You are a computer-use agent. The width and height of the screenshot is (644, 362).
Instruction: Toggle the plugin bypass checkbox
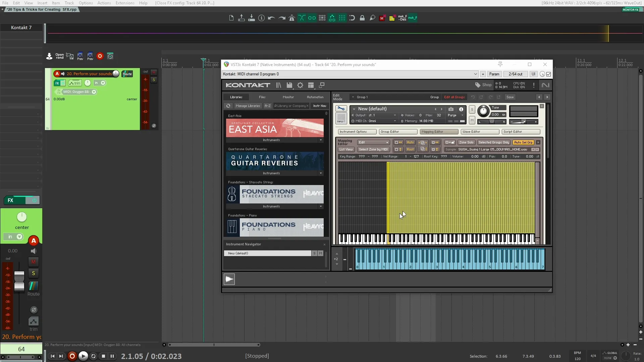(549, 74)
